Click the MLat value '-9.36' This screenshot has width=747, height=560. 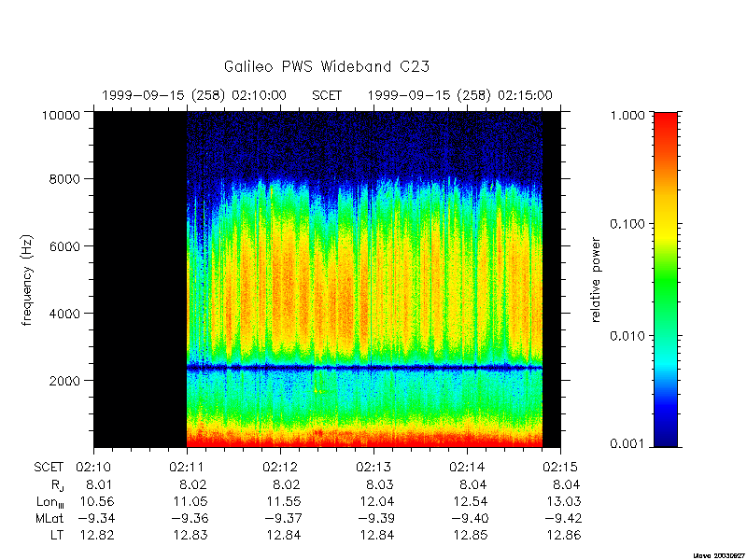click(x=189, y=518)
